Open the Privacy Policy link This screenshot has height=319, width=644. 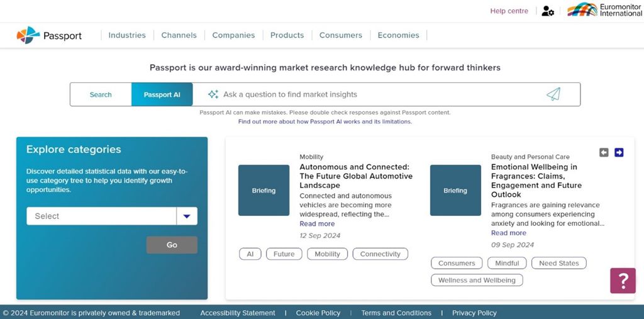[474, 313]
